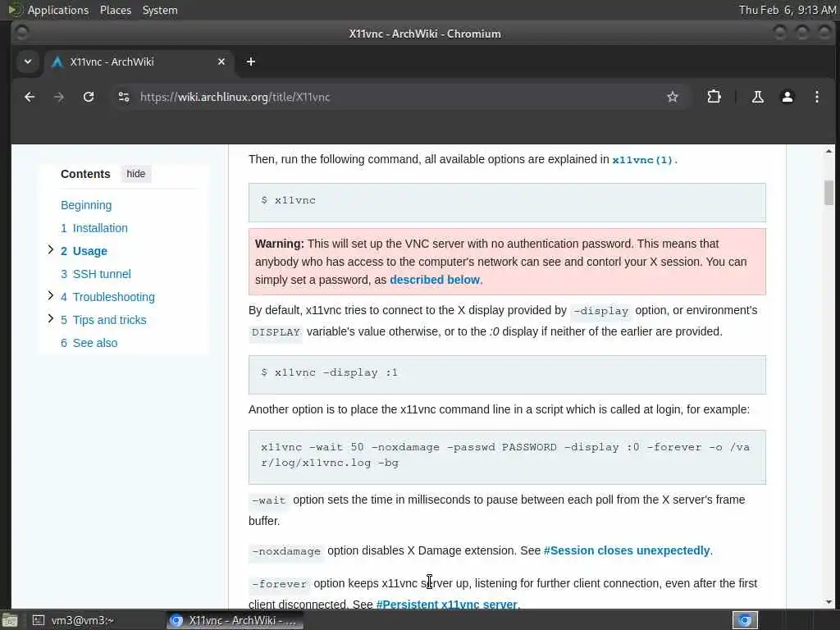Viewport: 840px width, 630px height.
Task: Expand the Troubleshooting subsections chevron
Action: [50, 295]
